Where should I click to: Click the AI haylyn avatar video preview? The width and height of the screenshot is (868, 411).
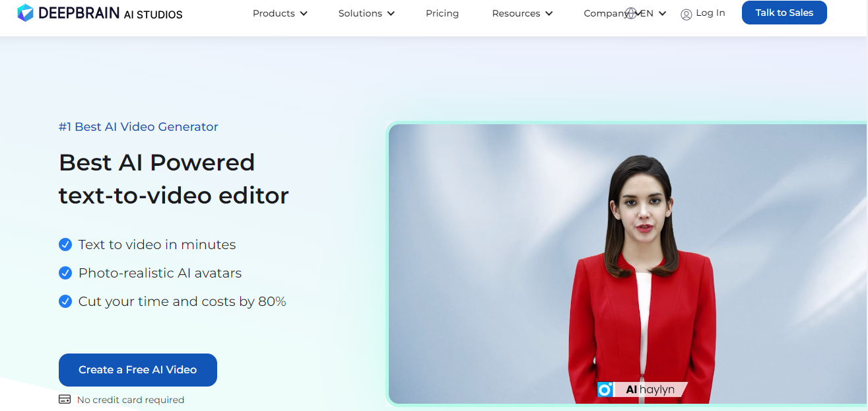point(627,264)
